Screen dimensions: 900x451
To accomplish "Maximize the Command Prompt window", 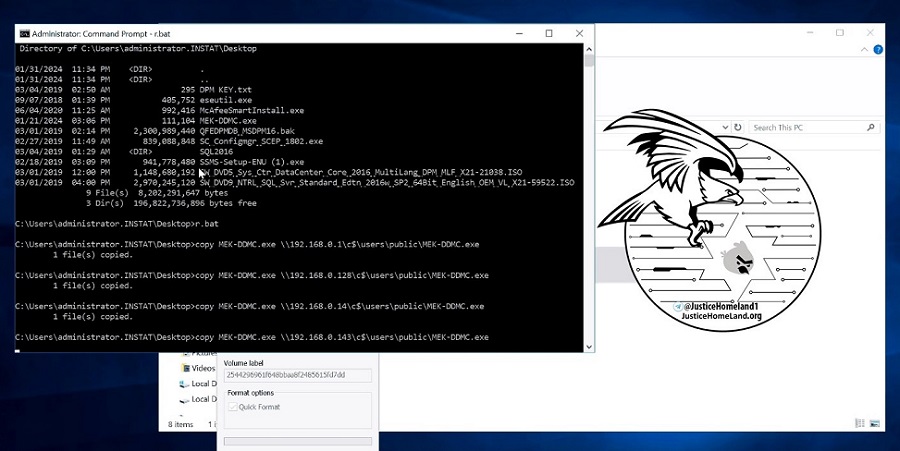I will click(549, 33).
